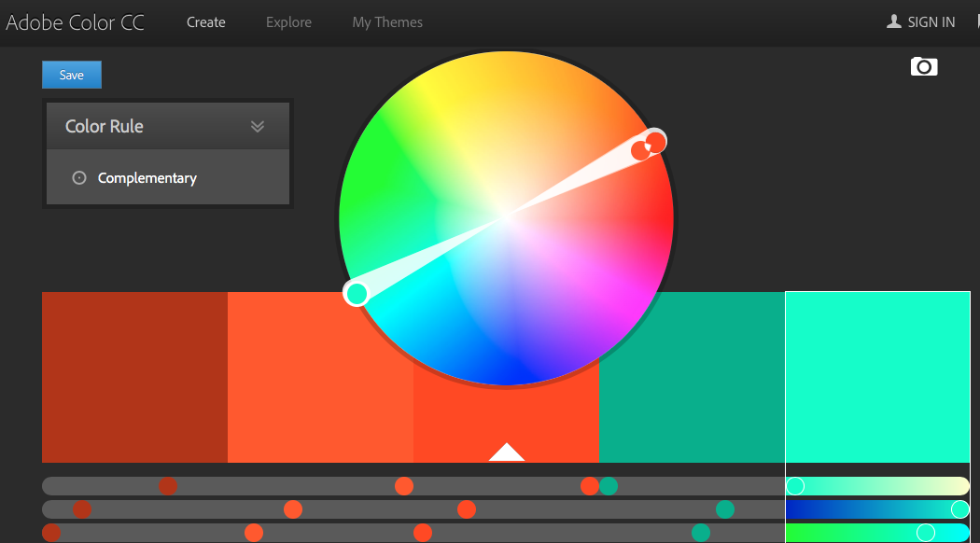Select the teal green color swatch
Screen dimensions: 980x543
[x=692, y=377]
